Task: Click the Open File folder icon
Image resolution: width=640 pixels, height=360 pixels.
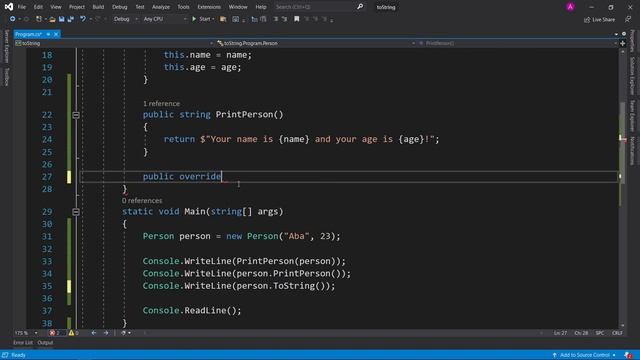Action: (52, 19)
